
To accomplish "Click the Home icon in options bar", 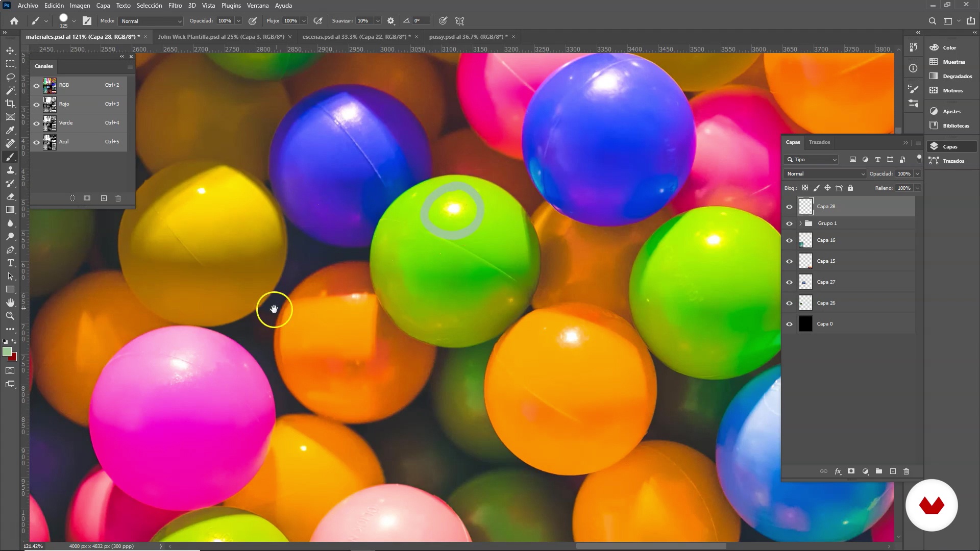I will tap(14, 21).
